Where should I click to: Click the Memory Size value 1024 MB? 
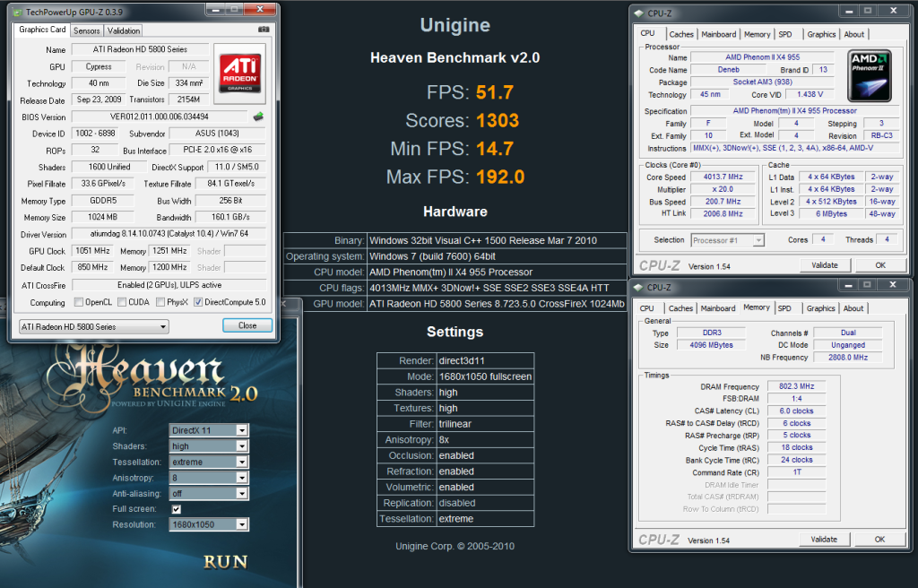(102, 217)
